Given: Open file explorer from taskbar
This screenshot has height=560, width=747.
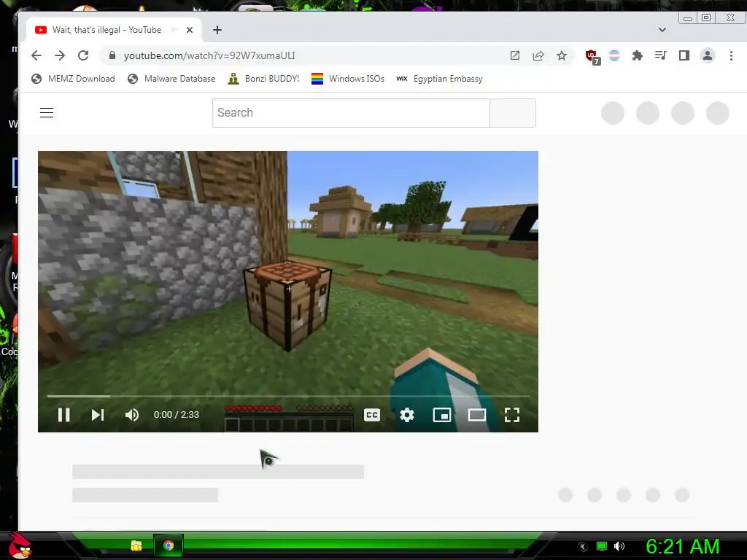Looking at the screenshot, I should point(136,545).
